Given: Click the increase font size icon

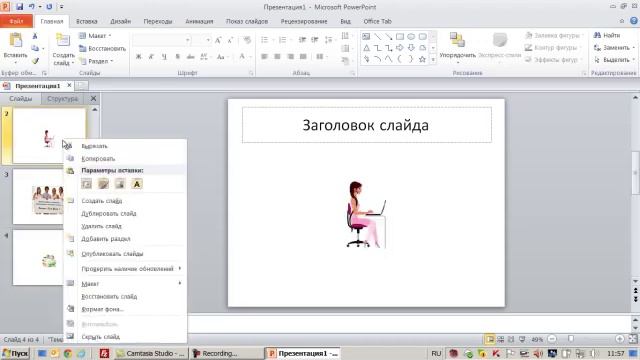Looking at the screenshot, I should (x=218, y=40).
